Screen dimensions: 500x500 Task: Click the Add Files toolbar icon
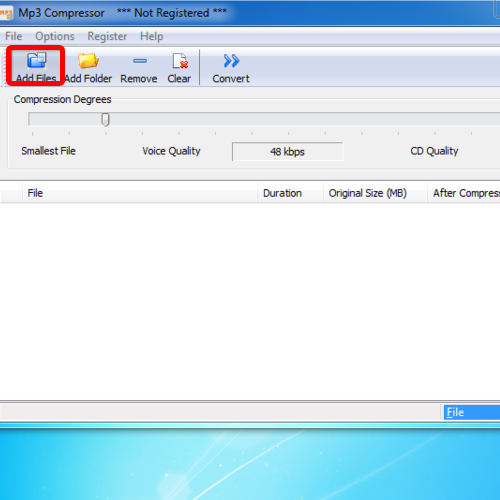click(36, 61)
